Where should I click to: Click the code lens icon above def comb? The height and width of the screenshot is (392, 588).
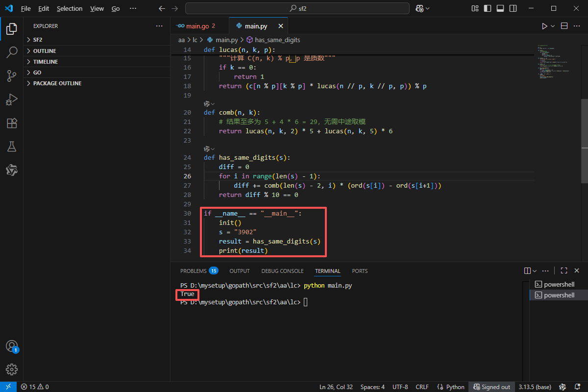207,104
